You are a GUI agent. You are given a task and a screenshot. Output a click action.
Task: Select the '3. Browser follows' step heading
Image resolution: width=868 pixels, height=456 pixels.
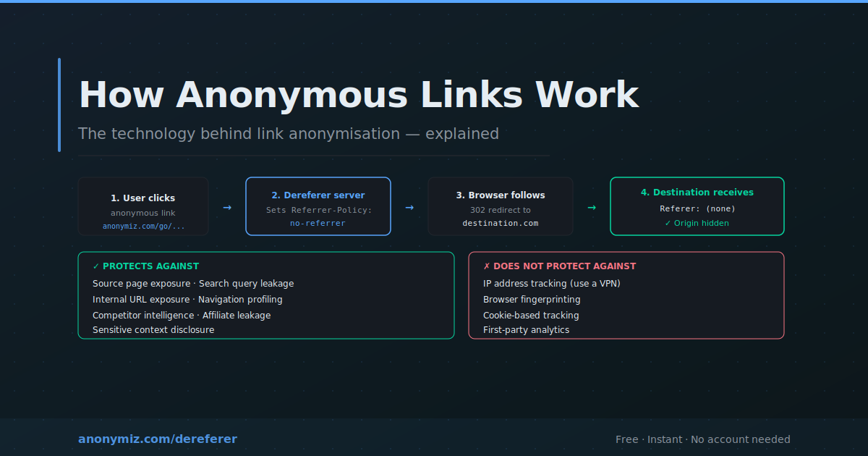tap(501, 195)
